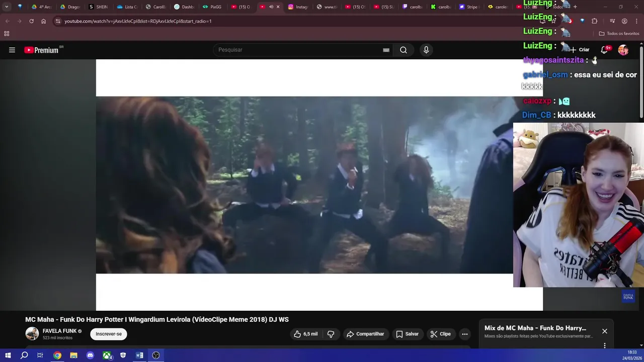Open Windows Security shield on taskbar
Screen dimensions: 644x362
pyautogui.click(x=123, y=355)
